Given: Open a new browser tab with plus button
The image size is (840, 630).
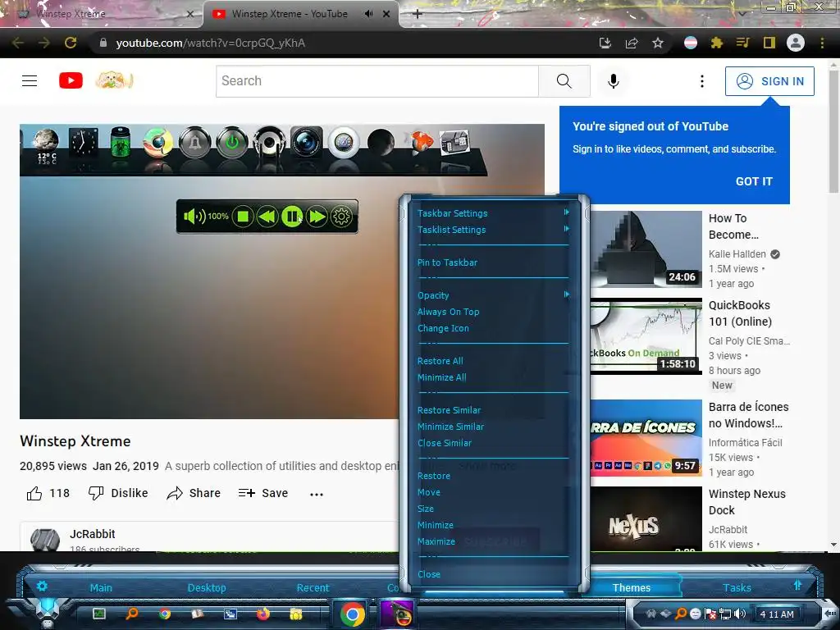Looking at the screenshot, I should pos(418,14).
